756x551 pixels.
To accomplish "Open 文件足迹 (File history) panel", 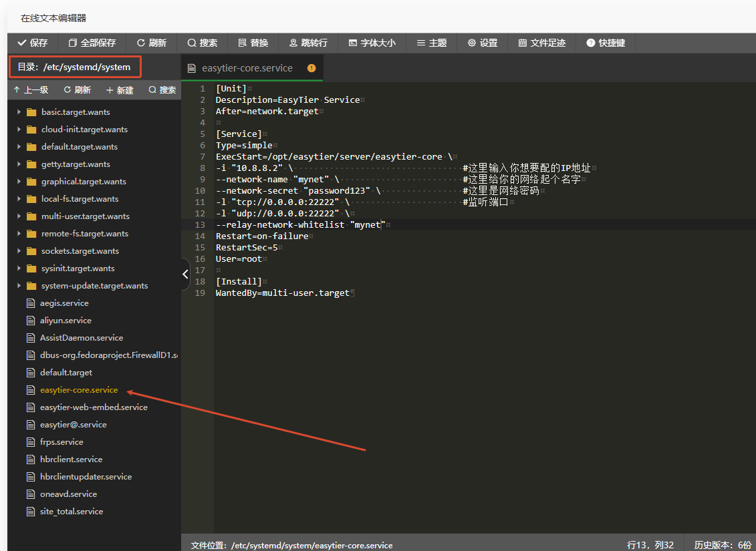I will click(x=541, y=43).
